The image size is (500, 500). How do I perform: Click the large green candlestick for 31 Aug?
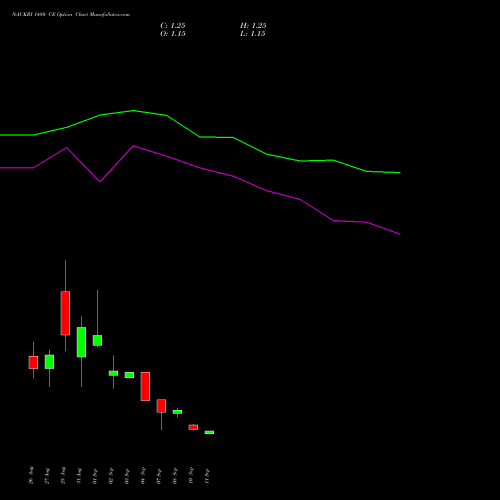[x=81, y=342]
